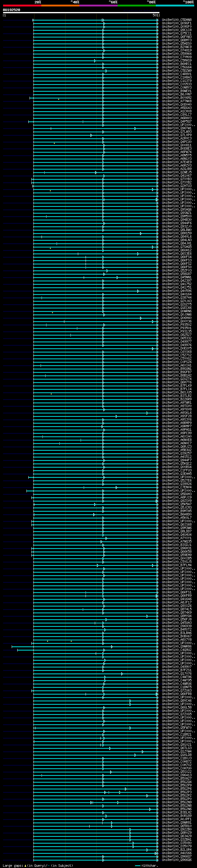This screenshot has width=197, height=868.
Task: Select label UniRef100_B3TLR2
Action: coord(177,396)
